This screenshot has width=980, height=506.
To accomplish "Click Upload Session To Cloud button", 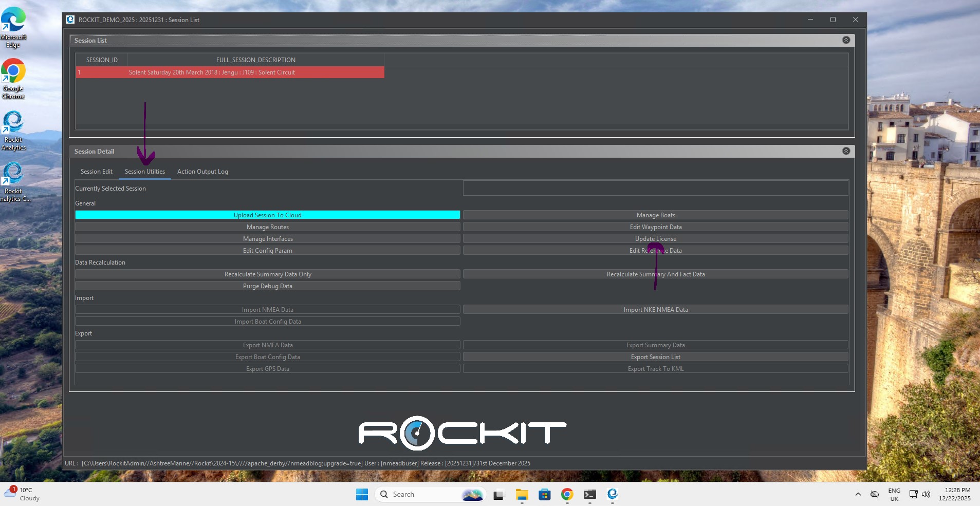I will pos(267,215).
